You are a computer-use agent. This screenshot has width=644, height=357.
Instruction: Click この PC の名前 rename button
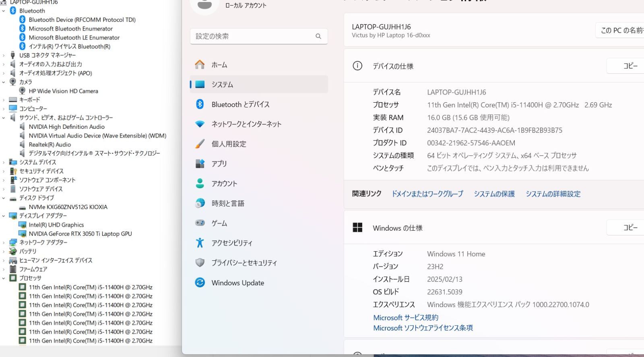pos(620,30)
